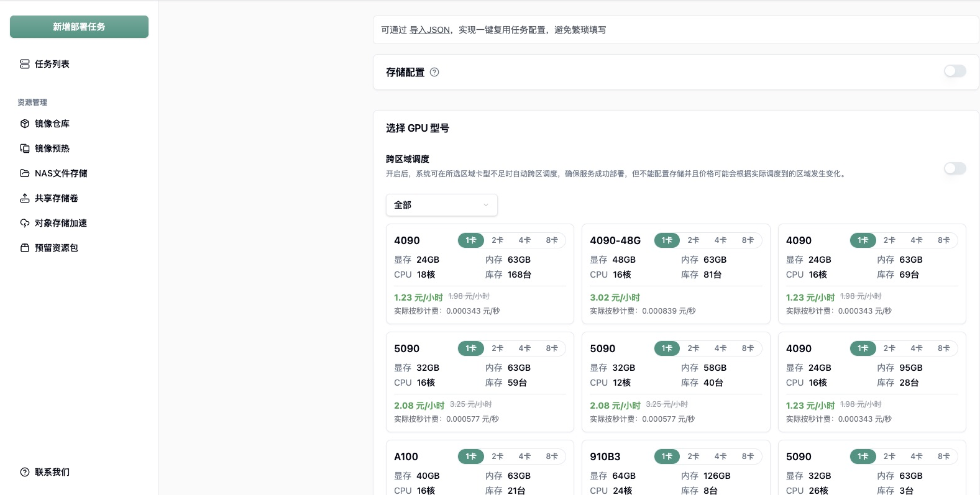The height and width of the screenshot is (495, 980).
Task: Enable the 存储配置 switch
Action: pyautogui.click(x=955, y=71)
